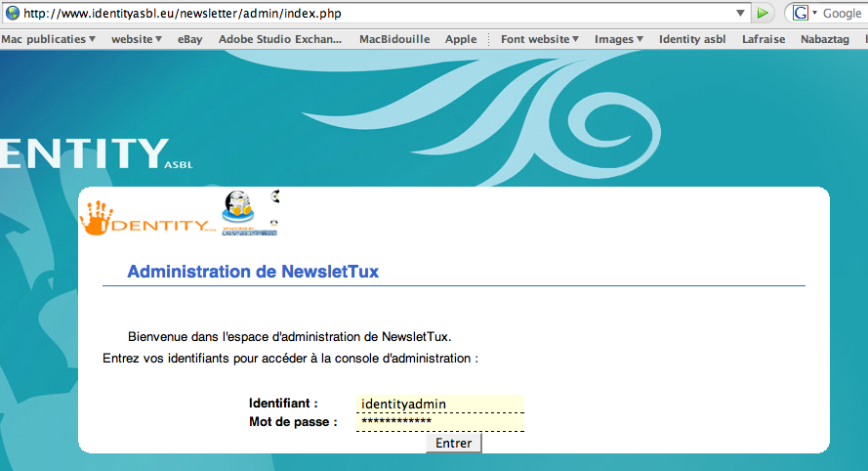Open the Google search engine chooser arrow
Viewport: 868px width, 471px height.
(x=815, y=13)
